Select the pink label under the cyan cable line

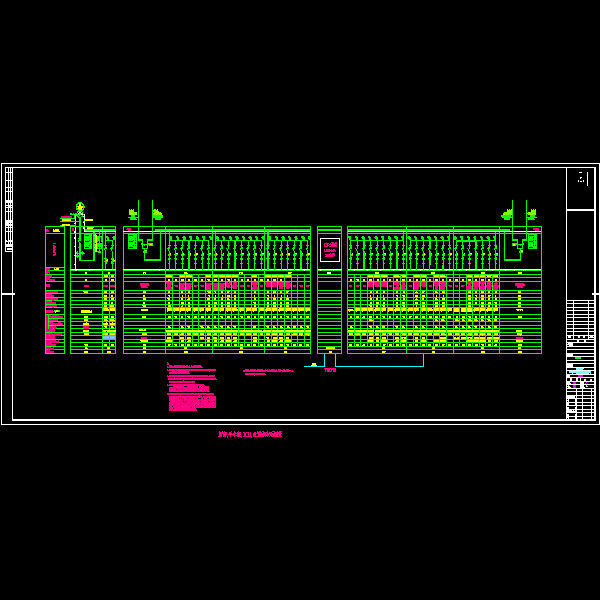(330, 370)
